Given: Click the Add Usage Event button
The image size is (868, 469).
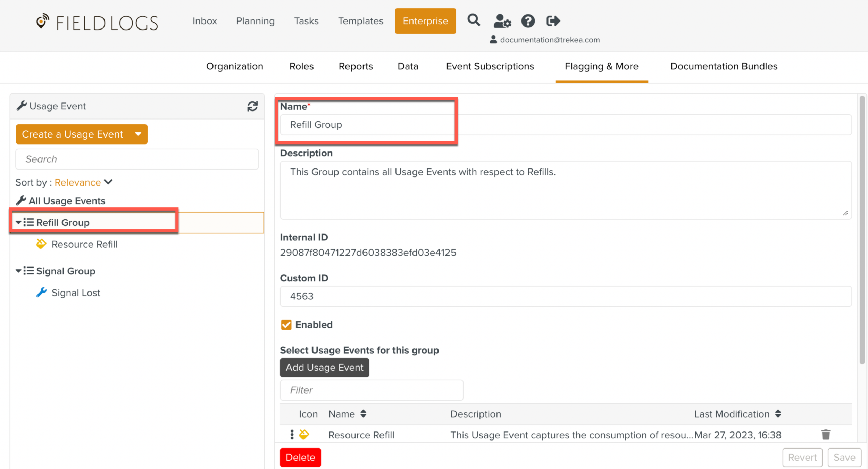Looking at the screenshot, I should click(x=324, y=368).
